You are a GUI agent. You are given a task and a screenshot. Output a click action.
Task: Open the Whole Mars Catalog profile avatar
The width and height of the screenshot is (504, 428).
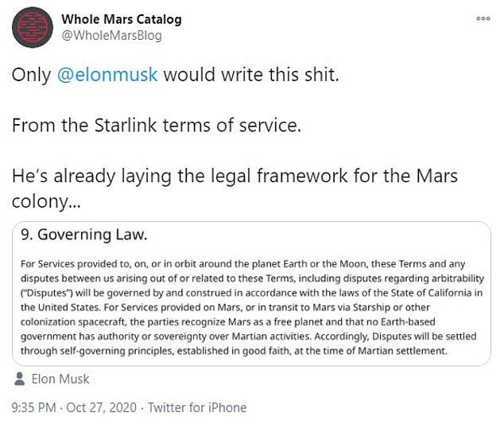[x=33, y=29]
